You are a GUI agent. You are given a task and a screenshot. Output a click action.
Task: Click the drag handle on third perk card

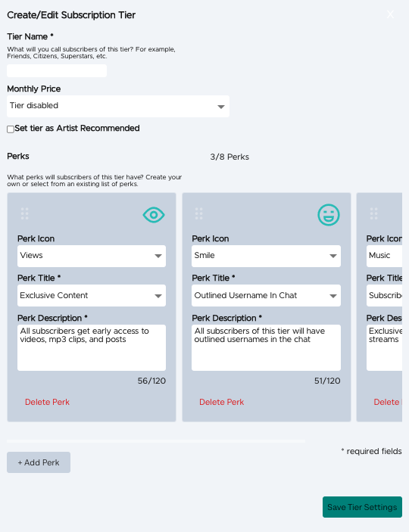click(x=373, y=213)
